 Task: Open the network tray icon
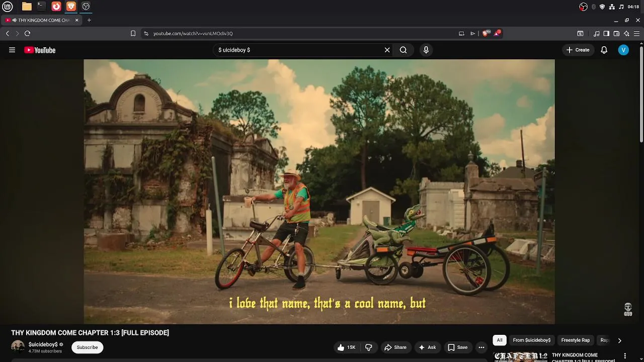coord(612,7)
